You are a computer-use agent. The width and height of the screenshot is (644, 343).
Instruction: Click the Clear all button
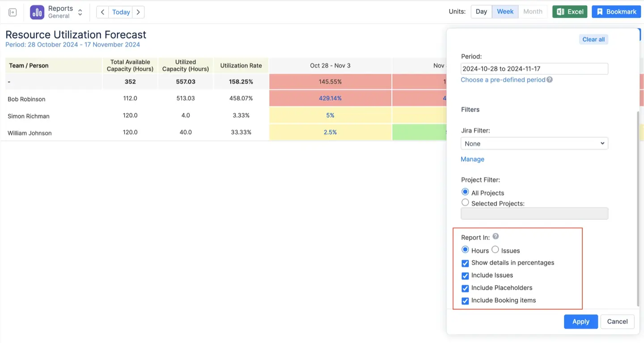593,39
